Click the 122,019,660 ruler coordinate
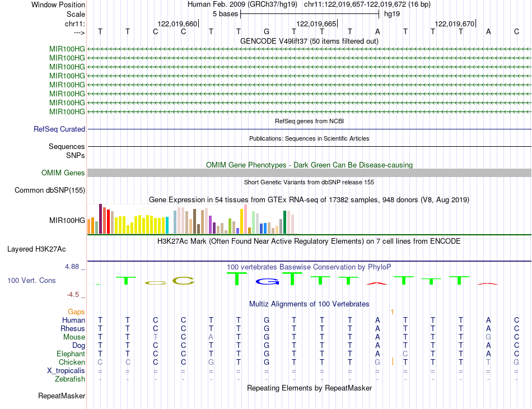The image size is (532, 409). (x=177, y=24)
